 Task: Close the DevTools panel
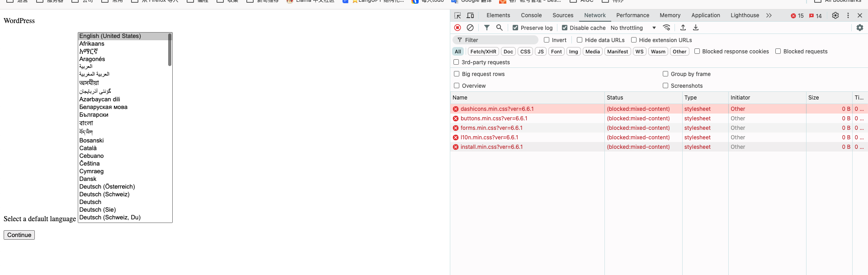(860, 15)
